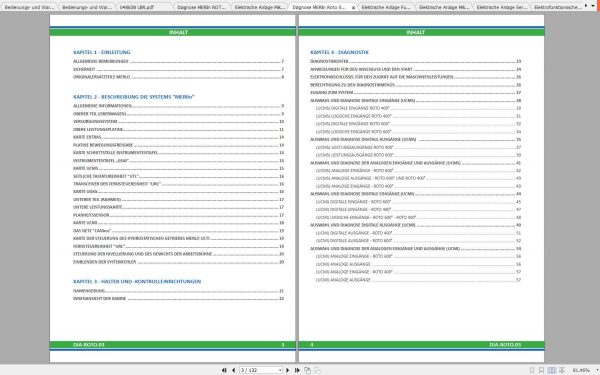Open the Kapitel 1 - Einleitung heading link
Viewport: 600px width, 375px height.
[x=102, y=52]
